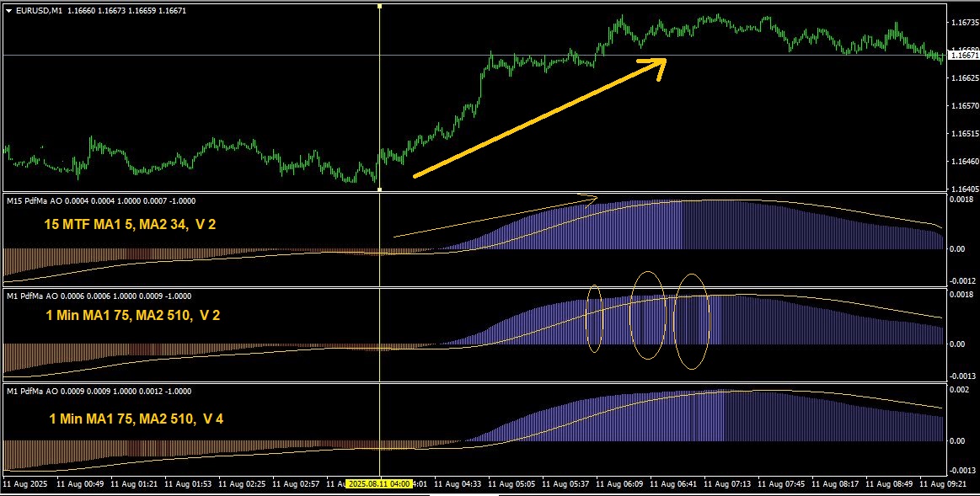Click the '15 MTF MA1 5, MA2 34, V 2' note

(x=130, y=224)
